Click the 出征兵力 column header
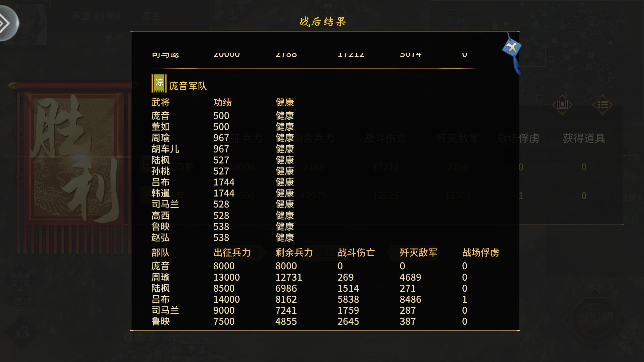 tap(232, 253)
